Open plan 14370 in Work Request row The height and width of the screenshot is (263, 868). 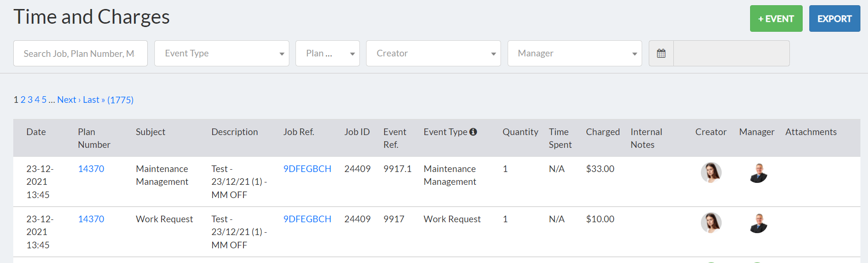[x=91, y=219]
